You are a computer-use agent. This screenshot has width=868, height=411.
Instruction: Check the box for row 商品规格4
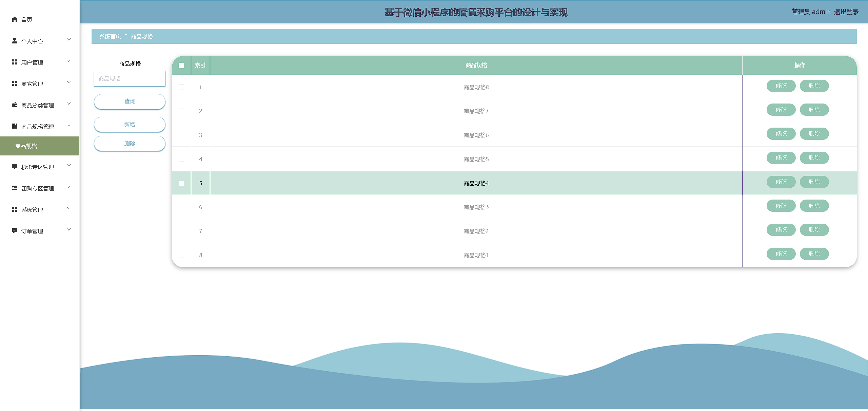coord(181,183)
